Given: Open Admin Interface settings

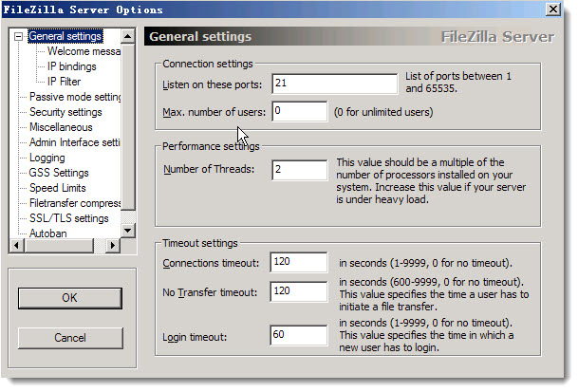Looking at the screenshot, I should 75,142.
